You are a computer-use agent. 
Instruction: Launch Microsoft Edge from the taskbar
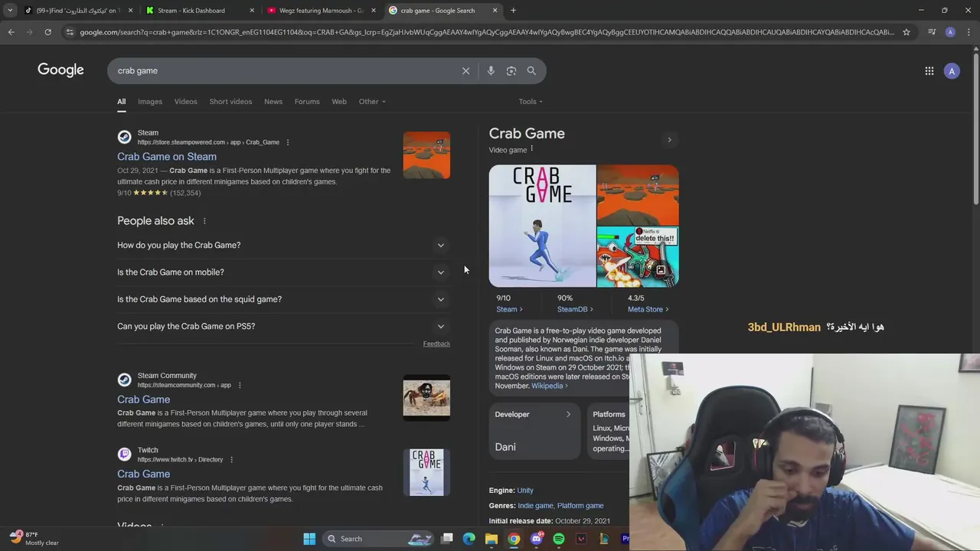click(x=469, y=539)
